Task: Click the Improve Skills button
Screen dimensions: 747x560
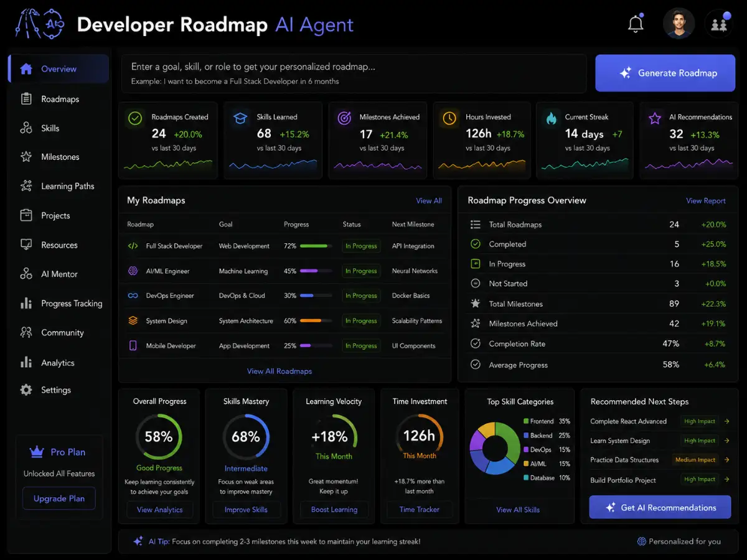Action: click(246, 510)
